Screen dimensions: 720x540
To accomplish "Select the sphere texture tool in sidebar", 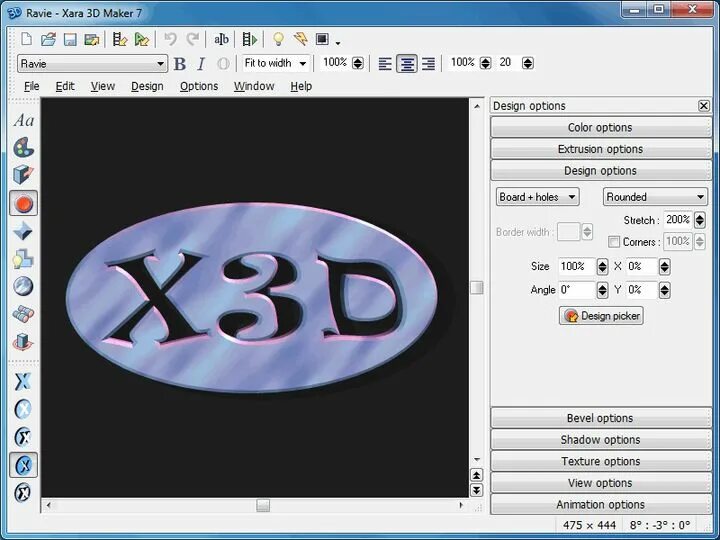I will tap(23, 286).
